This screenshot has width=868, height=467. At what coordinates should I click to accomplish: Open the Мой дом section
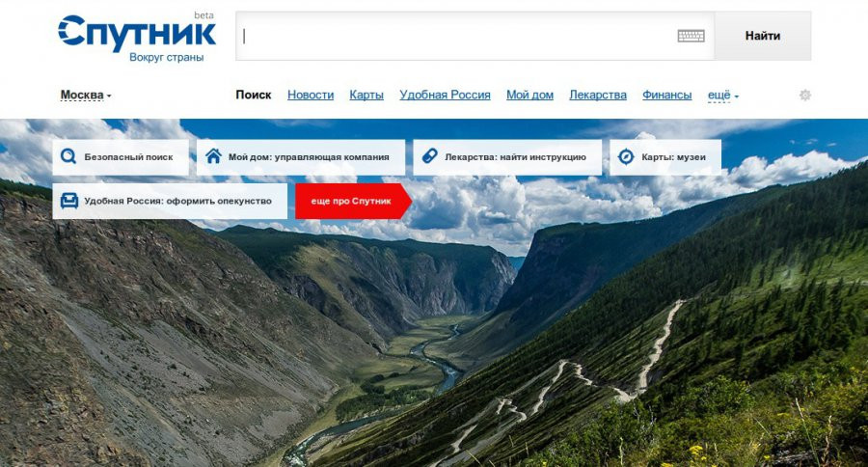click(x=529, y=95)
